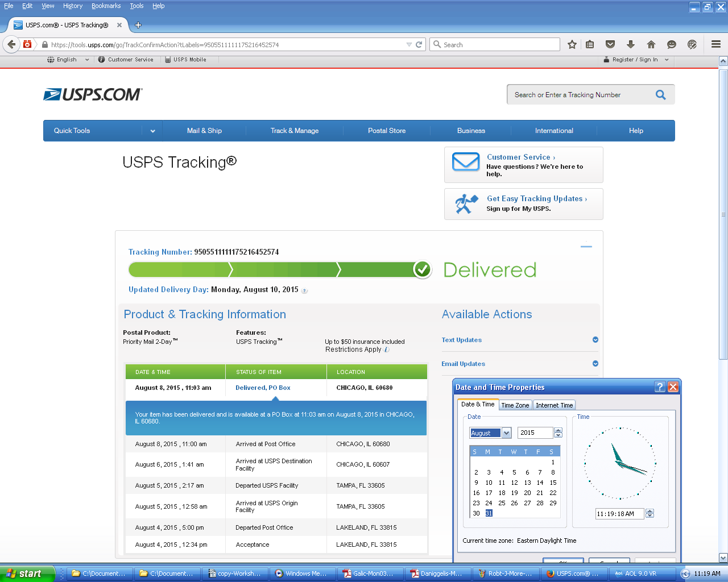The height and width of the screenshot is (582, 728).
Task: Expand the Text Updates section
Action: (595, 340)
